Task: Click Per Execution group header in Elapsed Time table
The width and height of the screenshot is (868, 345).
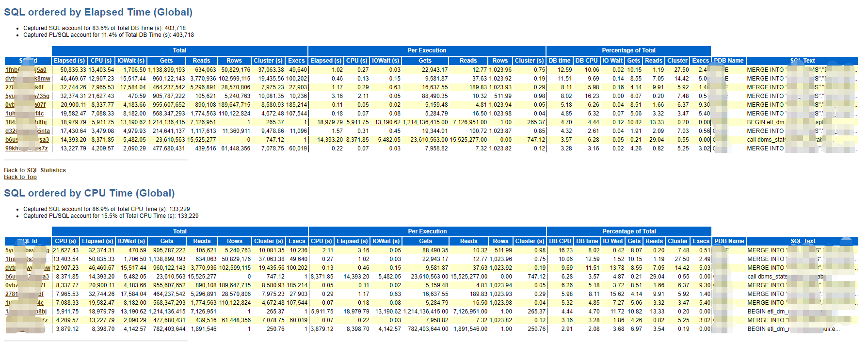Action: click(x=427, y=50)
